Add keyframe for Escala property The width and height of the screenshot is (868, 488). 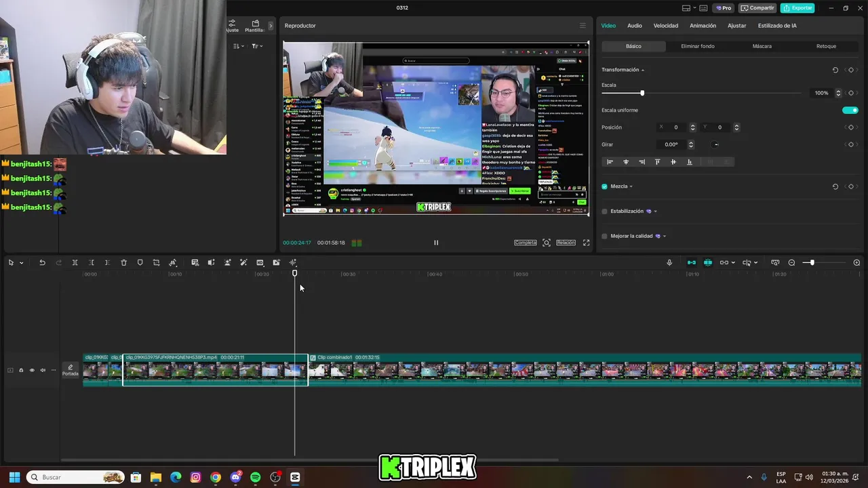pyautogui.click(x=850, y=93)
